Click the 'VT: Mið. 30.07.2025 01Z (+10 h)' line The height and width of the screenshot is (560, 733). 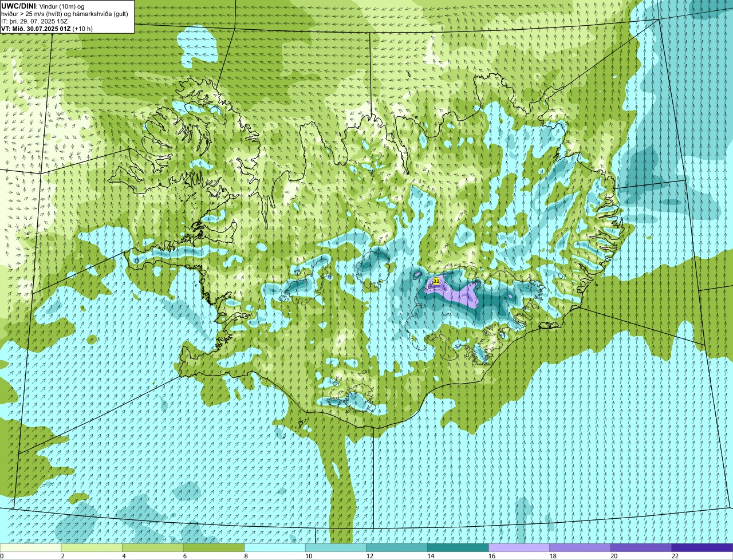pos(47,28)
